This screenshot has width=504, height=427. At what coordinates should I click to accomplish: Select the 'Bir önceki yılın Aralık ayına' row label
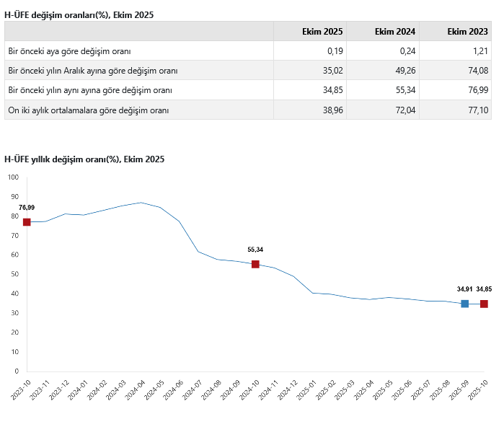[x=92, y=71]
